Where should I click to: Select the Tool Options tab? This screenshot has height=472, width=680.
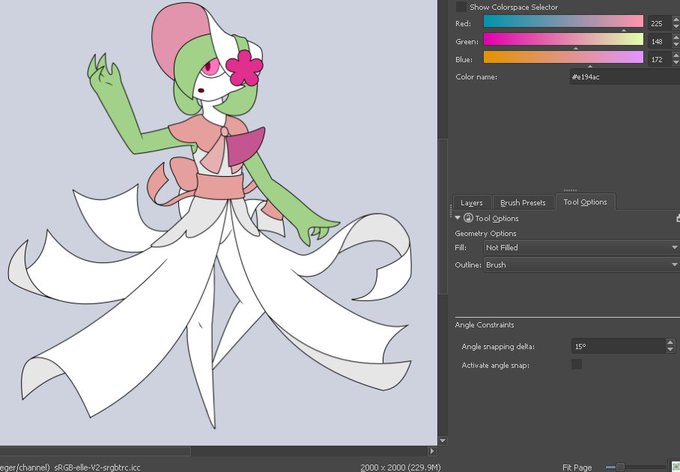(585, 202)
